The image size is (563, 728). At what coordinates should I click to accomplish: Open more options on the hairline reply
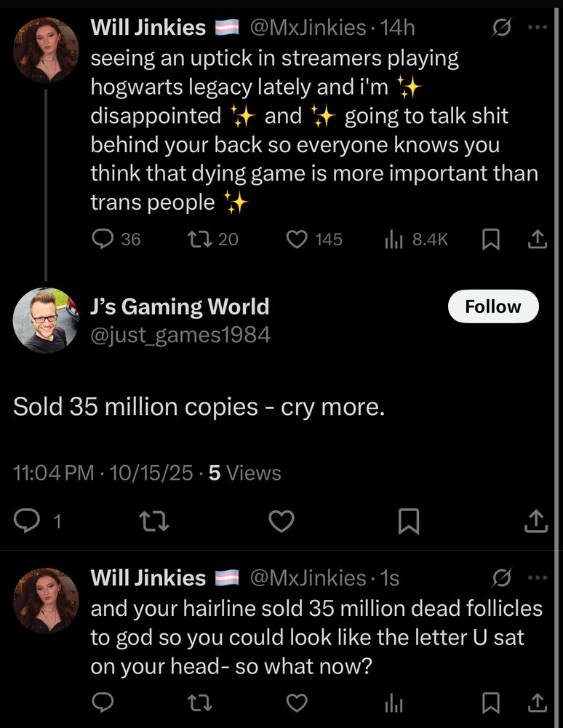(537, 578)
